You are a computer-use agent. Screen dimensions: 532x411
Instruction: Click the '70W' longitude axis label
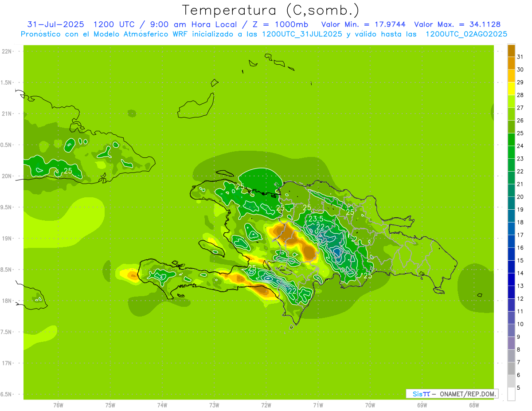(x=370, y=405)
